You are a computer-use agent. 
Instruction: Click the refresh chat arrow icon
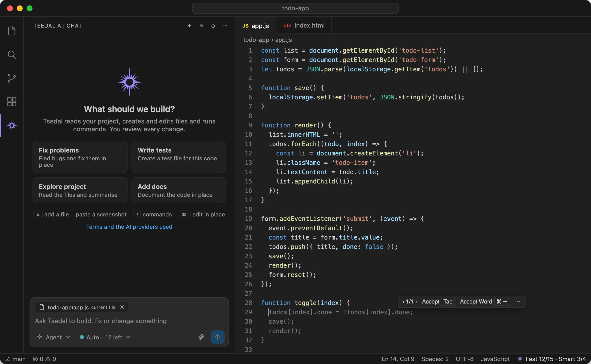(201, 26)
